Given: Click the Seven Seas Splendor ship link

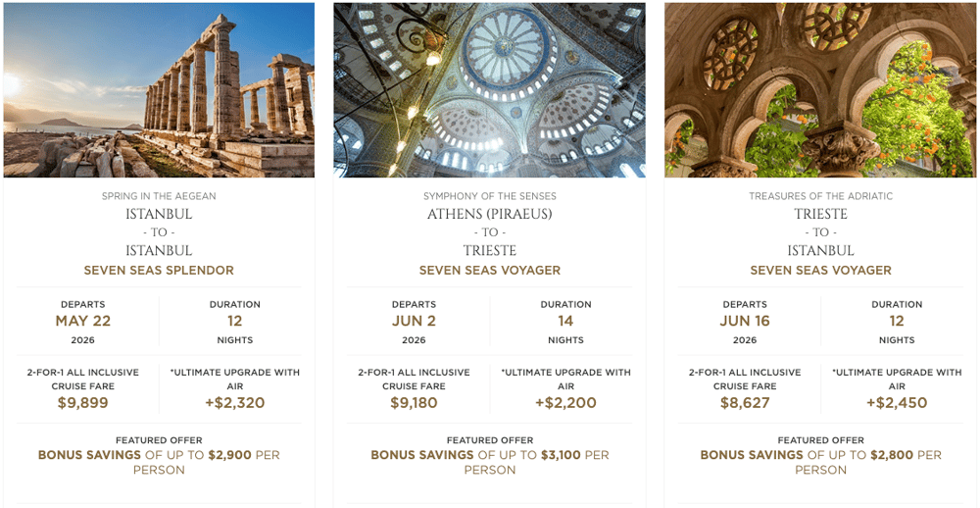Looking at the screenshot, I should click(x=159, y=271).
